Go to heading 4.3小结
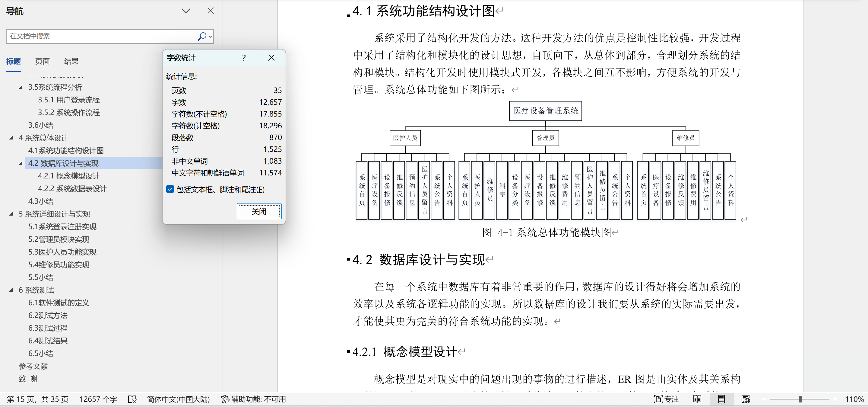 41,201
